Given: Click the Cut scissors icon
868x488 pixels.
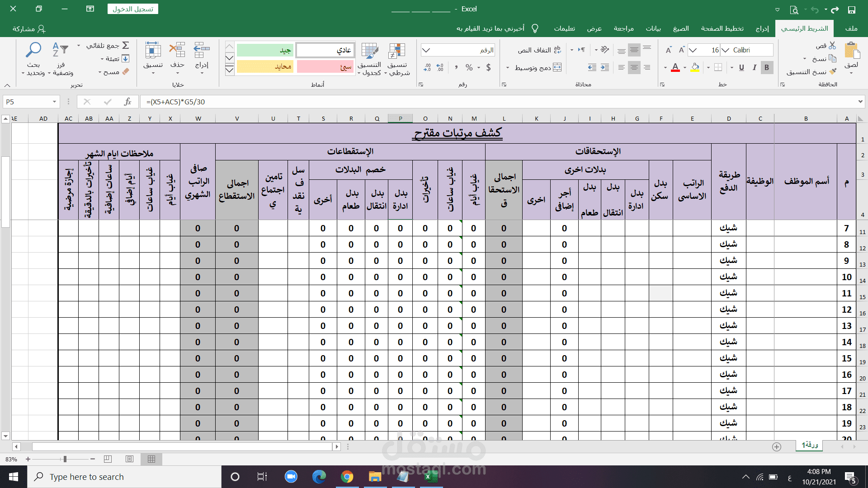Looking at the screenshot, I should pyautogui.click(x=832, y=46).
